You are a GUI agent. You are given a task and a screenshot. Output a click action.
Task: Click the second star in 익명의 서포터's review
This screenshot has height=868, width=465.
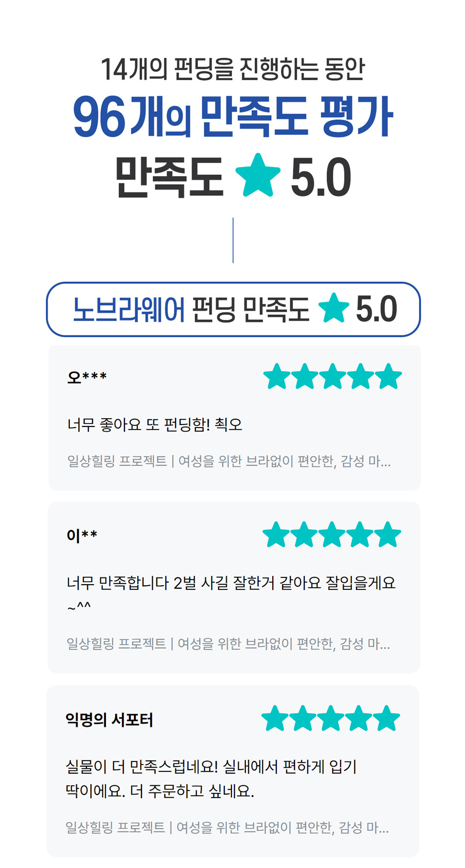point(303,719)
